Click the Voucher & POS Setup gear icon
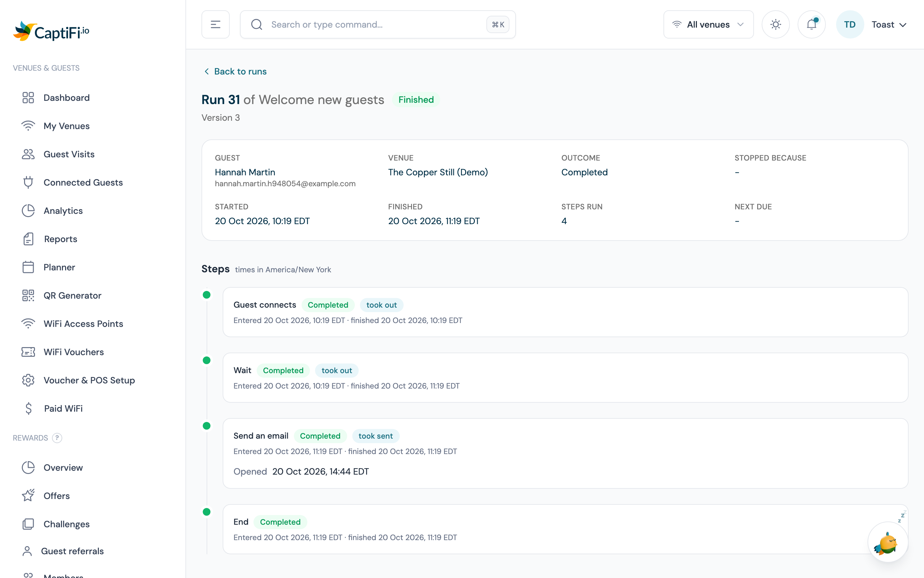This screenshot has width=924, height=578. 28,381
